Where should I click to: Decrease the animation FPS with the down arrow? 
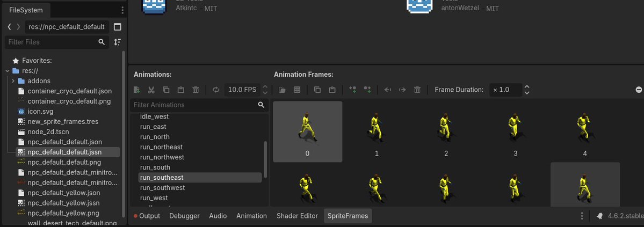265,93
